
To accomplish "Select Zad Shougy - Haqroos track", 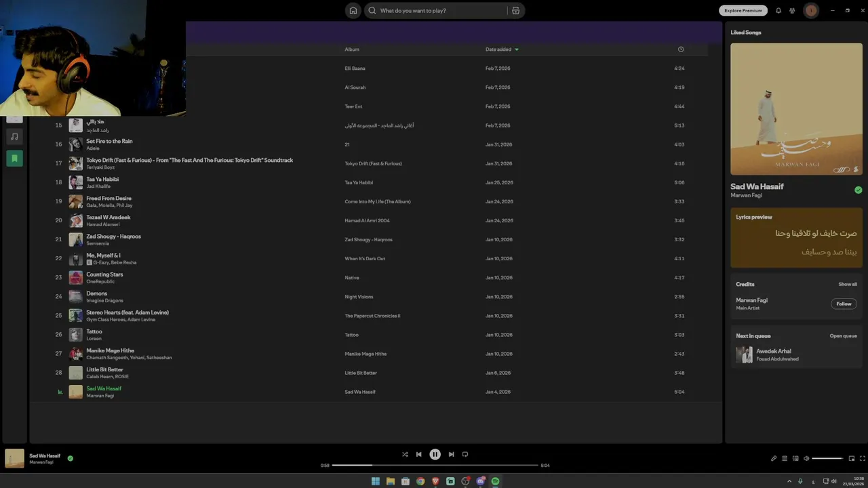I will (113, 236).
